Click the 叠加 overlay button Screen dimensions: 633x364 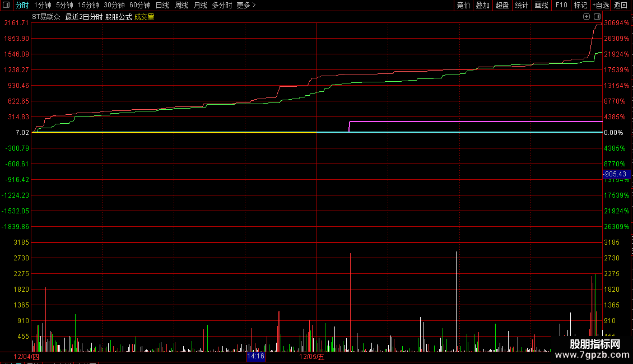(x=482, y=5)
